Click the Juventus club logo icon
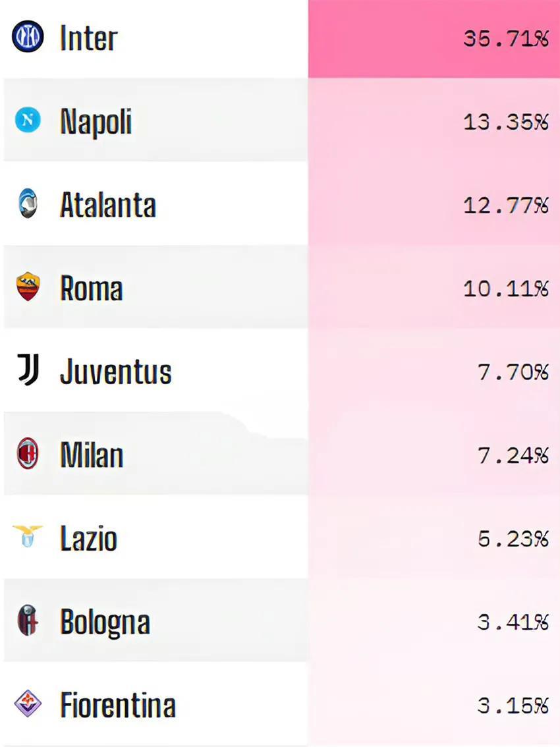560x747 pixels. point(28,370)
